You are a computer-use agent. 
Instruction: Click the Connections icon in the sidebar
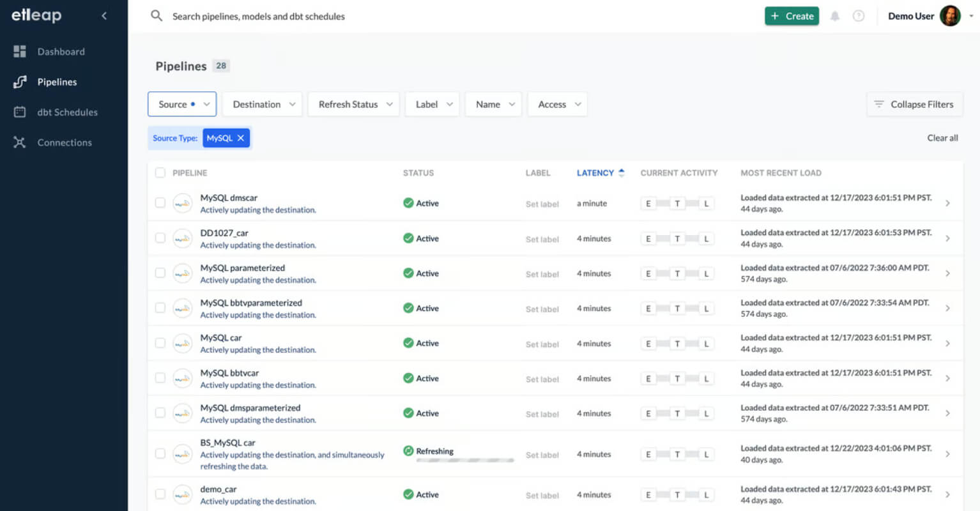[20, 142]
